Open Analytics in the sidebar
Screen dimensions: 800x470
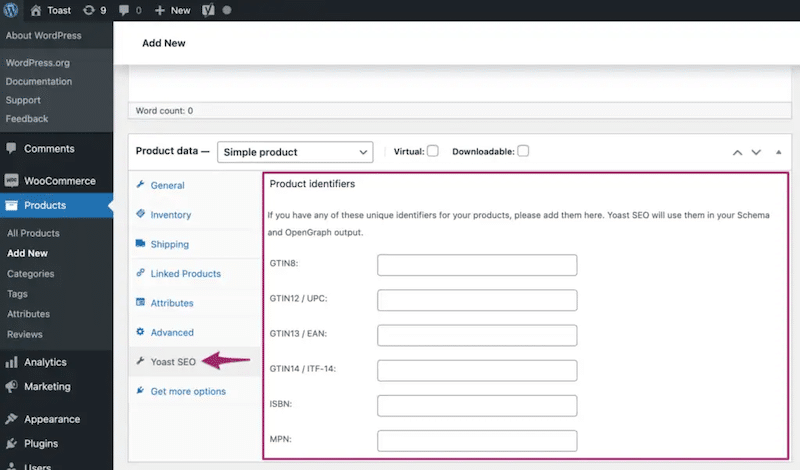click(x=45, y=362)
